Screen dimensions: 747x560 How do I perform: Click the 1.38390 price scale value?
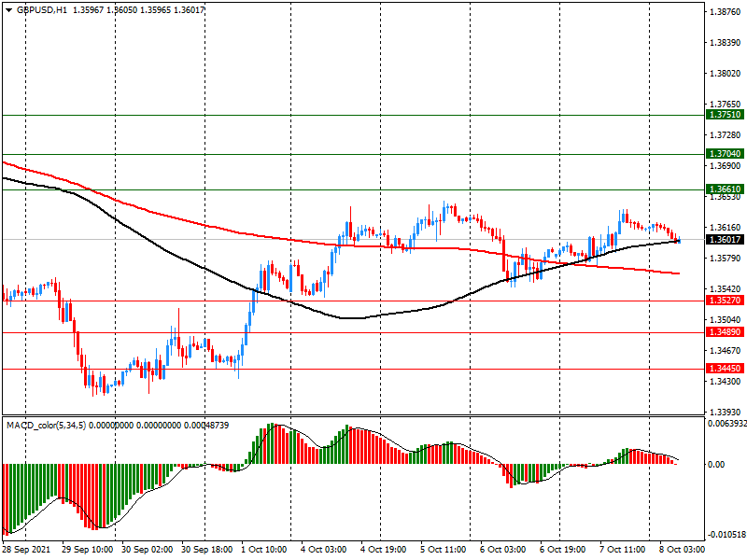coord(726,43)
